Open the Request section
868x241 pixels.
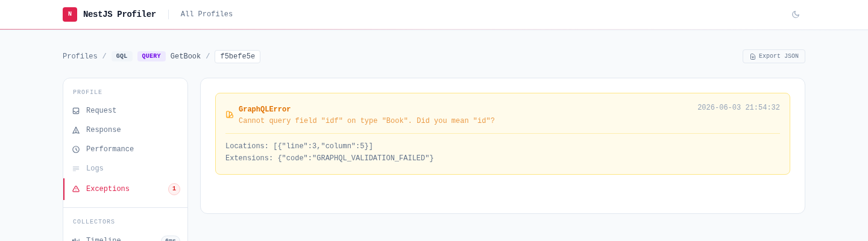coord(125,111)
